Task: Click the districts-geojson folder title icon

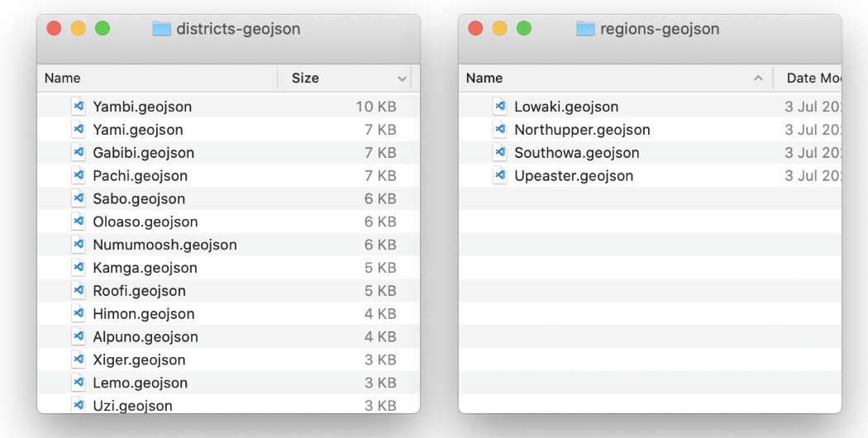Action: coord(162,28)
